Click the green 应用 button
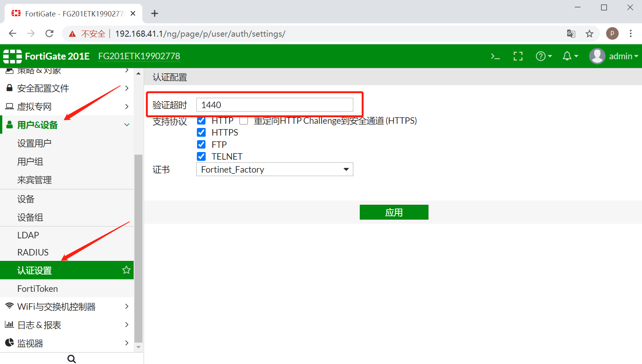This screenshot has width=642, height=364. 394,212
